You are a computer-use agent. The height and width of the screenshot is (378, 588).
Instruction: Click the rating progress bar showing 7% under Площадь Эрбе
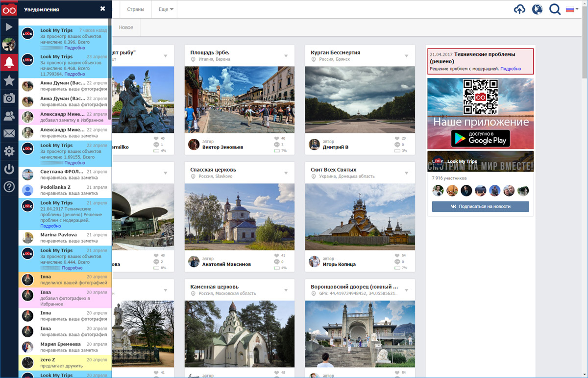[x=277, y=151]
